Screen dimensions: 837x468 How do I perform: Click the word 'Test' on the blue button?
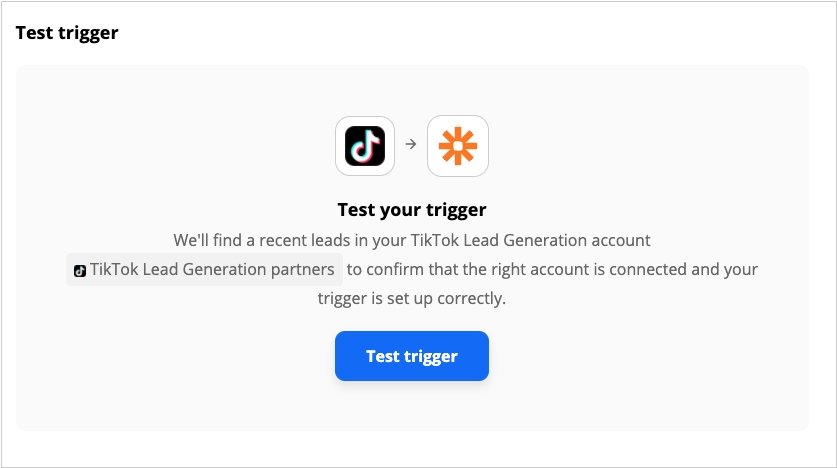(x=383, y=356)
